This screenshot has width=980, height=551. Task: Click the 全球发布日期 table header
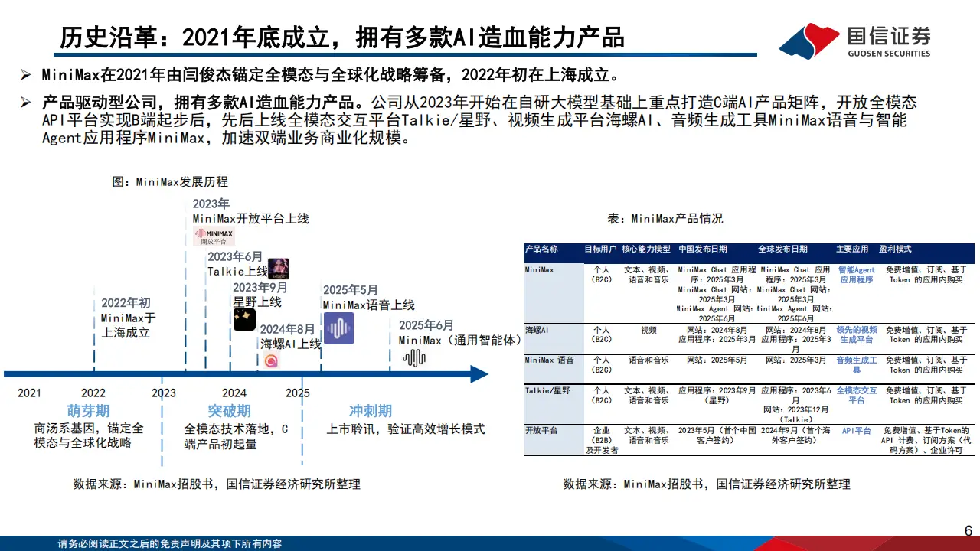[782, 249]
